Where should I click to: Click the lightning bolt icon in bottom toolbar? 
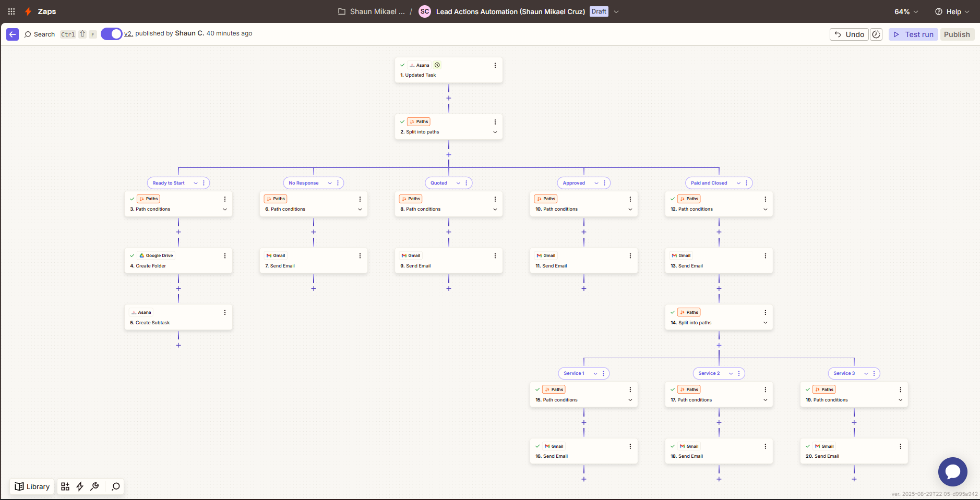[80, 486]
